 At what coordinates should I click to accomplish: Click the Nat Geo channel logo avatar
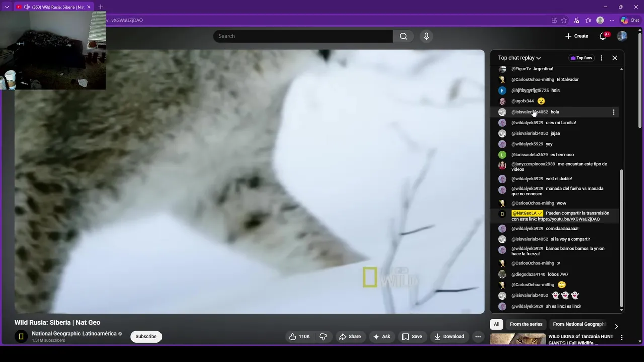point(21,337)
